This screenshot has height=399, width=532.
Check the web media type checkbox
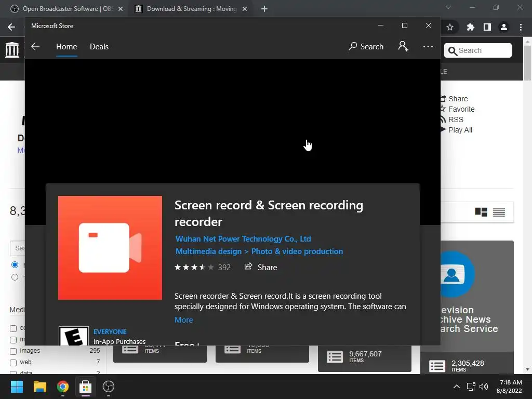click(13, 363)
